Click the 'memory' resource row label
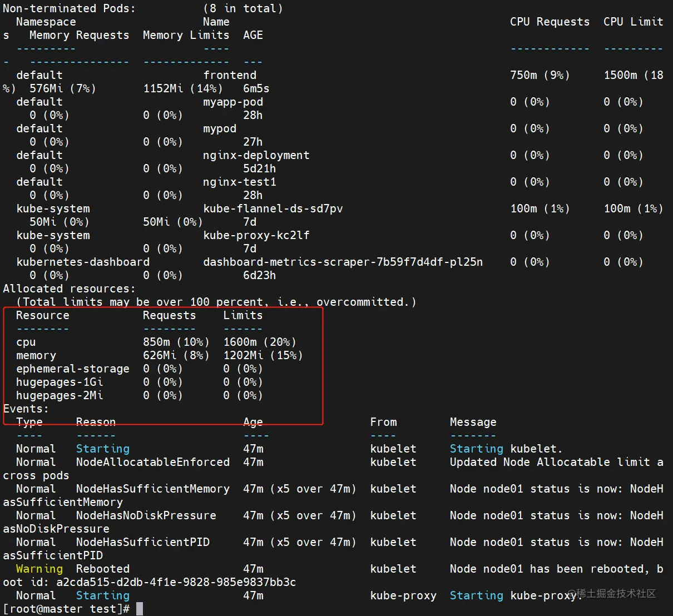 [36, 356]
